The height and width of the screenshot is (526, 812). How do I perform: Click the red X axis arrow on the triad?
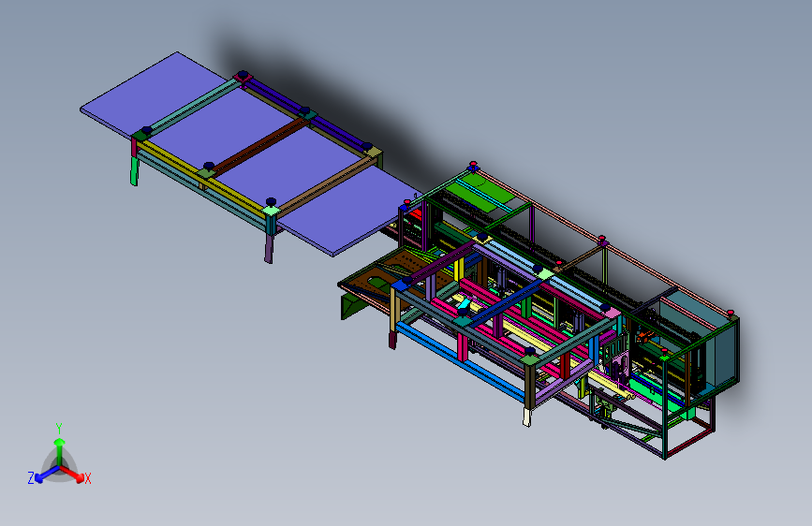[x=73, y=475]
